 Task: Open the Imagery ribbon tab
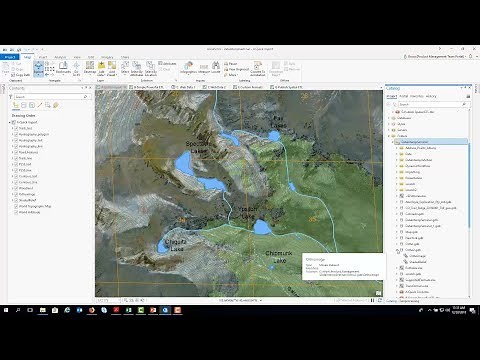(x=107, y=57)
